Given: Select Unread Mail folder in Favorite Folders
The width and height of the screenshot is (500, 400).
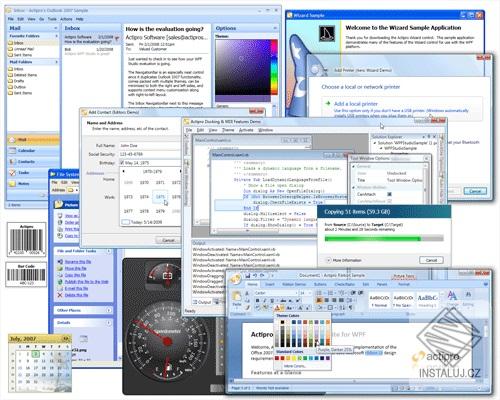Looking at the screenshot, I should (21, 49).
